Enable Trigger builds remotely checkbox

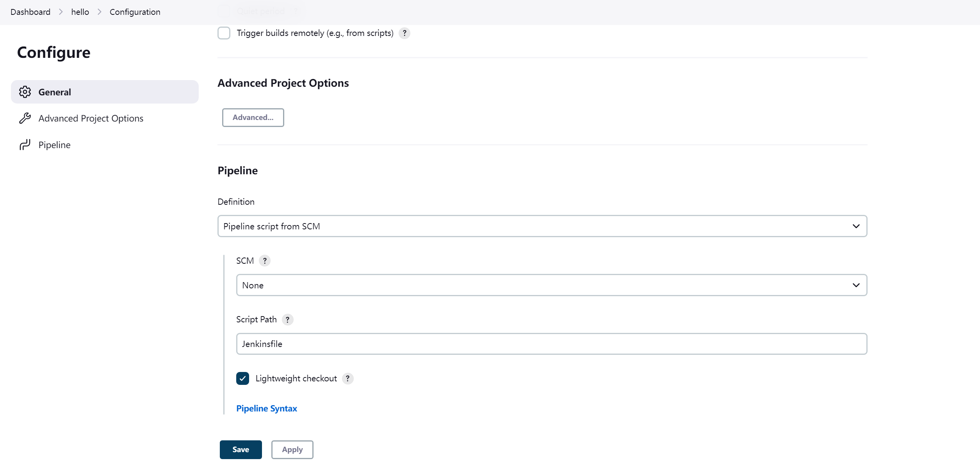[224, 33]
